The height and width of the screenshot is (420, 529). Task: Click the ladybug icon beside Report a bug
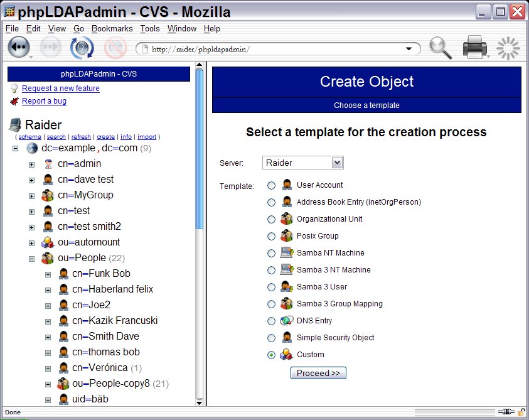14,101
